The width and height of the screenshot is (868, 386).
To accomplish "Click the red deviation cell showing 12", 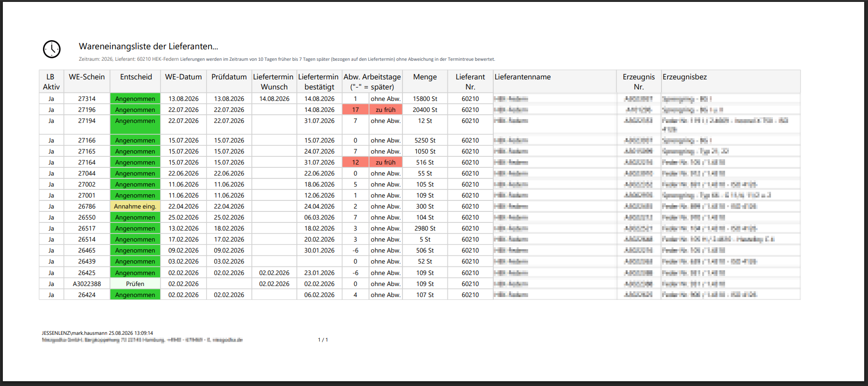I will point(356,162).
